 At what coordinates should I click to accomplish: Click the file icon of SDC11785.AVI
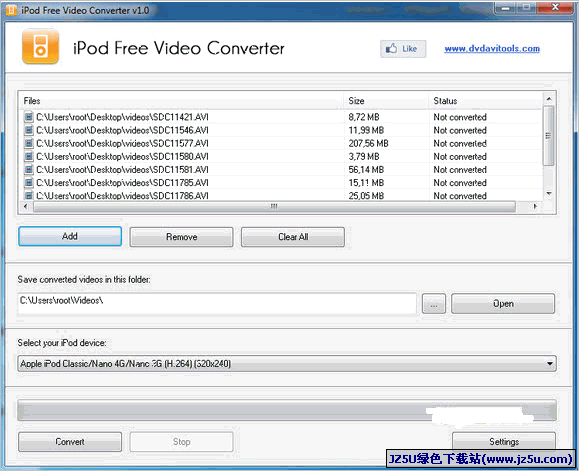[x=28, y=183]
